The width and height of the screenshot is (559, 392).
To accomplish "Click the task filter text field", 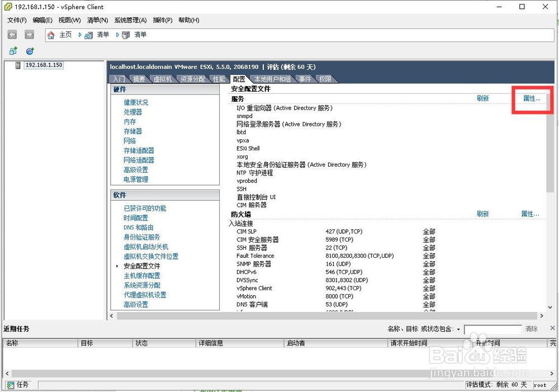I will [493, 329].
